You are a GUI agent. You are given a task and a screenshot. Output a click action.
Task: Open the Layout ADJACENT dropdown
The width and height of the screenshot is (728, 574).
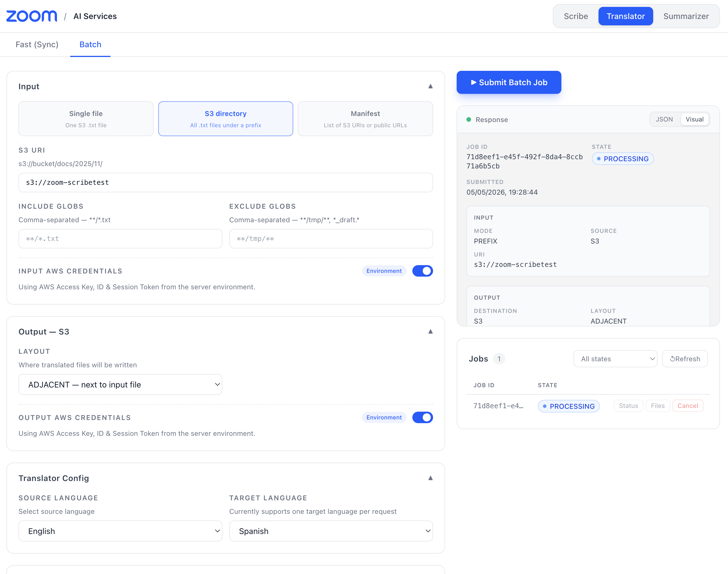(120, 385)
